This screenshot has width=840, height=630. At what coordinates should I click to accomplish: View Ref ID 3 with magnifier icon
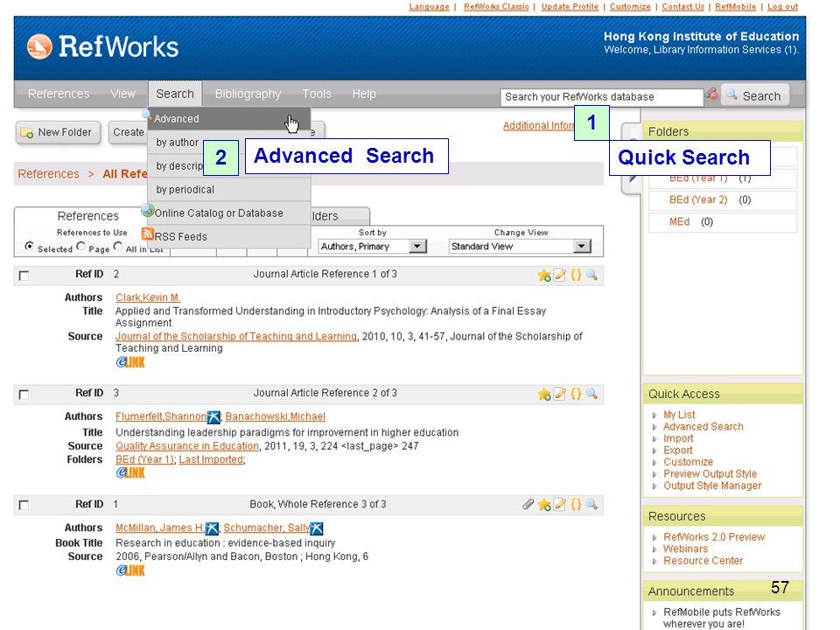click(591, 395)
